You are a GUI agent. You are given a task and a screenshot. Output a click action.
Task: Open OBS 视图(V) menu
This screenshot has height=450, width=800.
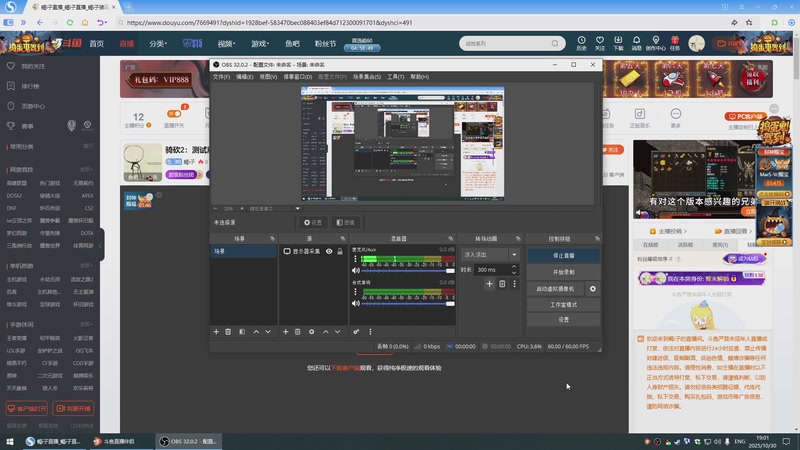tap(268, 77)
